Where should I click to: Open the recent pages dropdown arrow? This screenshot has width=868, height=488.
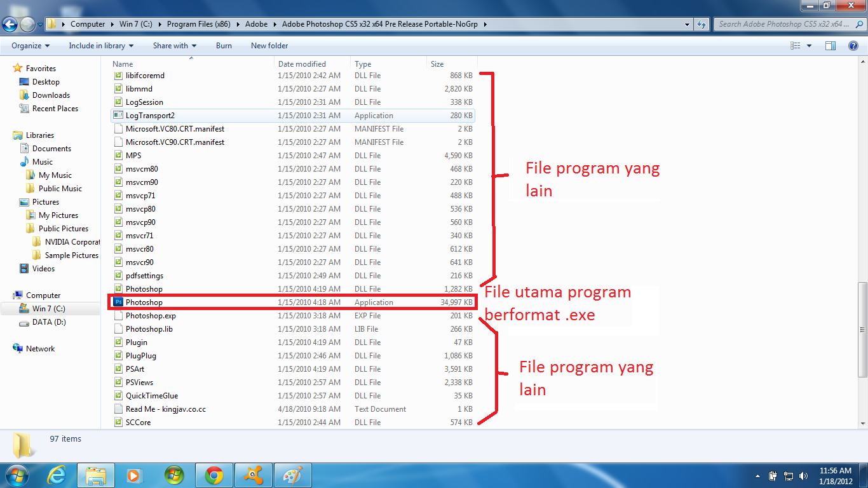pos(40,25)
